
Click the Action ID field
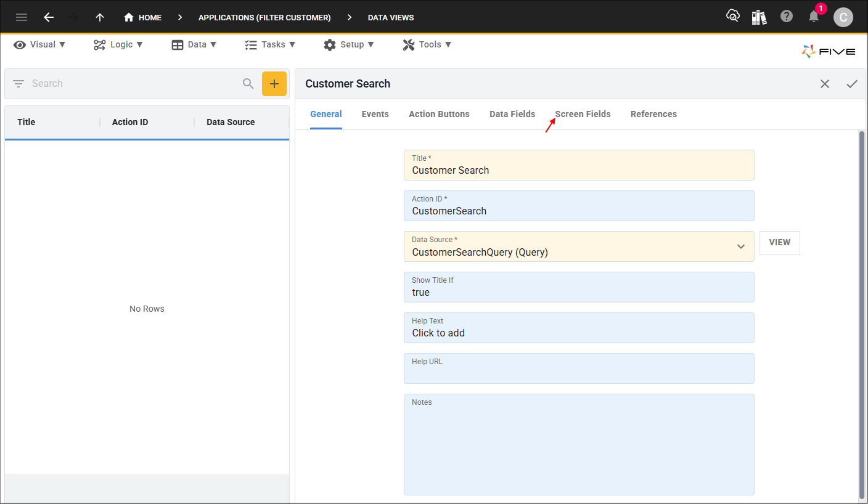(579, 206)
